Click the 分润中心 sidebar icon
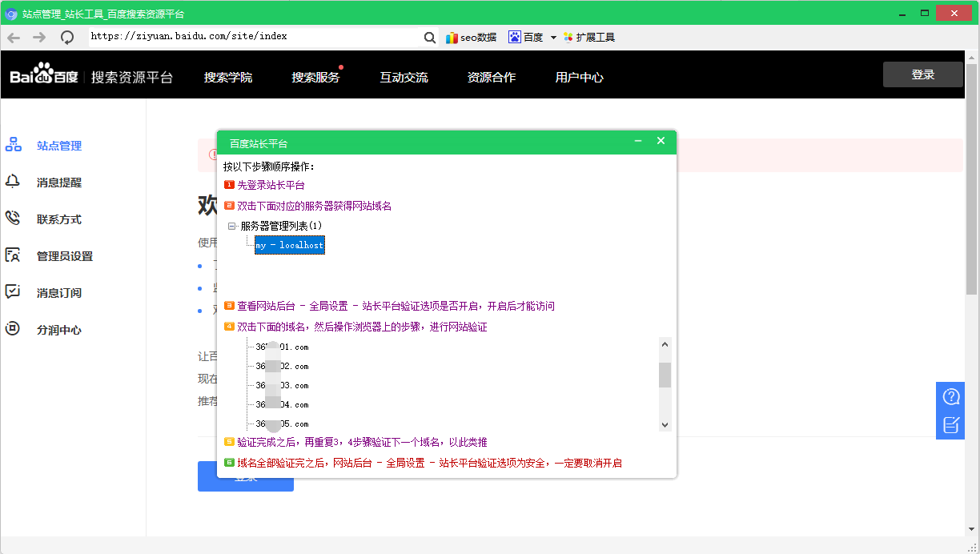 click(13, 329)
